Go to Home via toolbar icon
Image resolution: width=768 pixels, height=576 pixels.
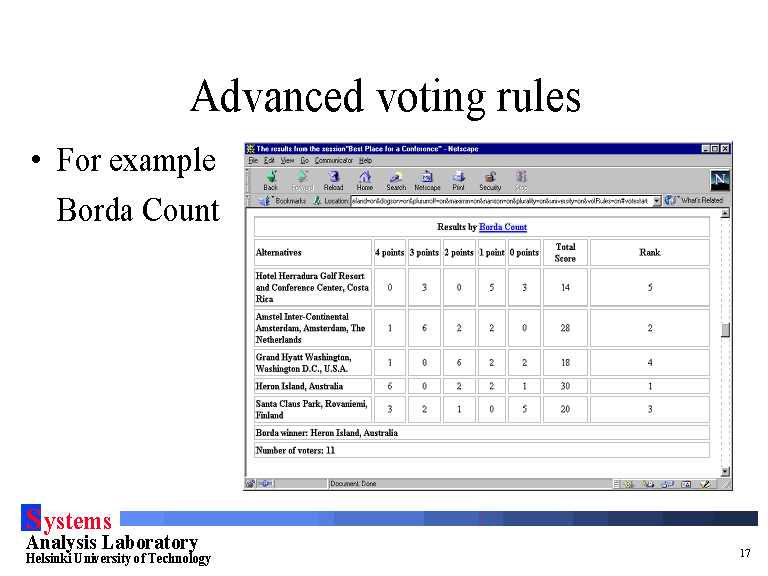(365, 179)
